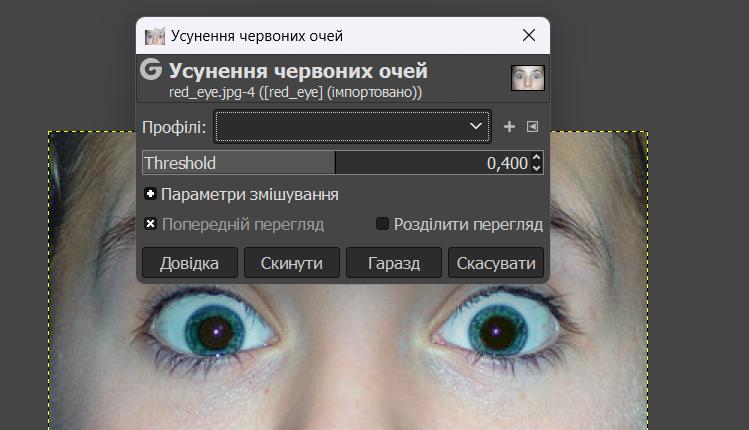Open the presets management menu arrow icon
749x430 pixels.
coord(532,127)
